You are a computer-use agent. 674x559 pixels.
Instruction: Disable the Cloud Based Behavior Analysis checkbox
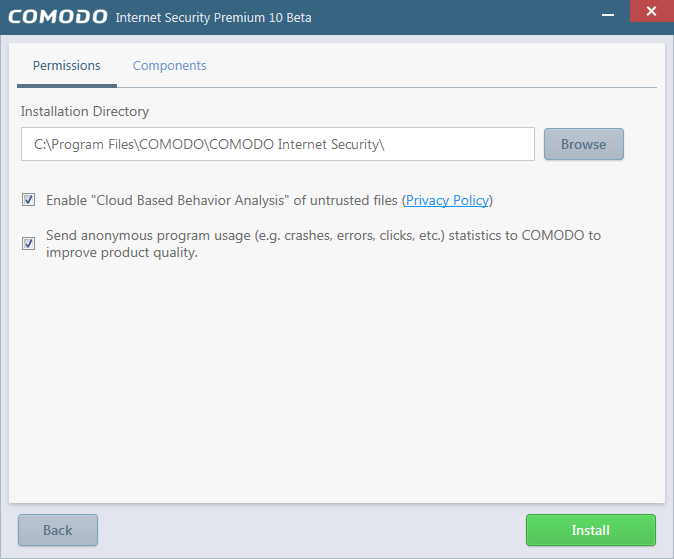28,200
